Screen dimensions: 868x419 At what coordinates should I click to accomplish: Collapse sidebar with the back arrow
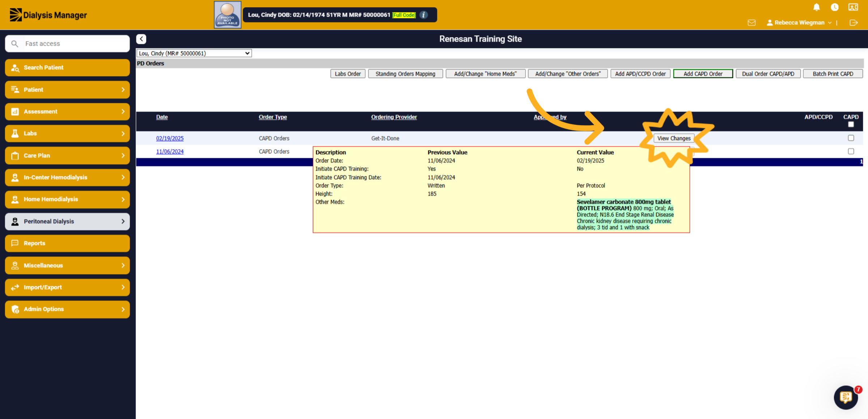[x=141, y=39]
